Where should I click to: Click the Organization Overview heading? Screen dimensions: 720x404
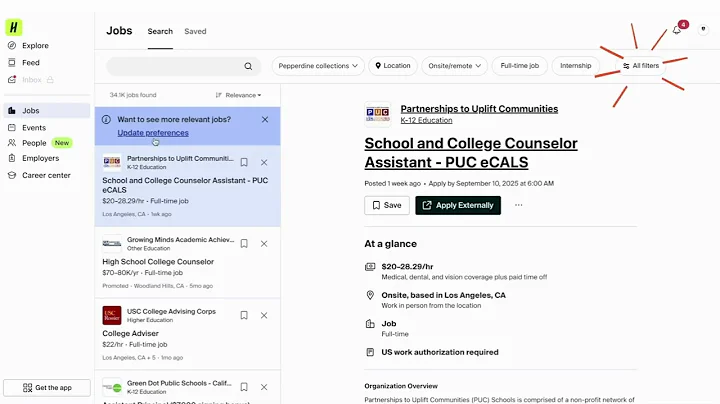pos(401,386)
